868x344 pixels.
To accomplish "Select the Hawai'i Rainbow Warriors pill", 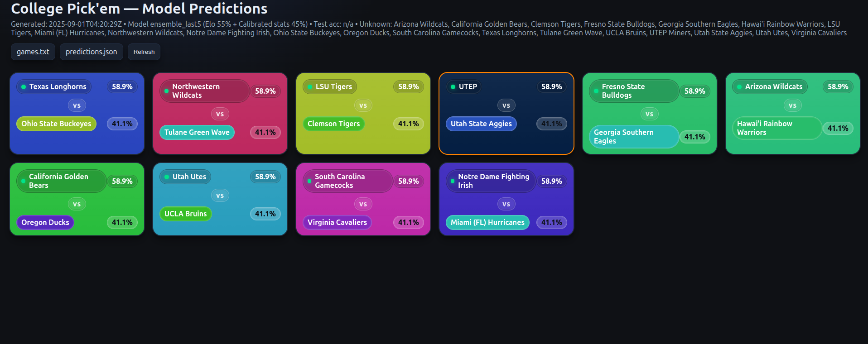I will pos(777,128).
